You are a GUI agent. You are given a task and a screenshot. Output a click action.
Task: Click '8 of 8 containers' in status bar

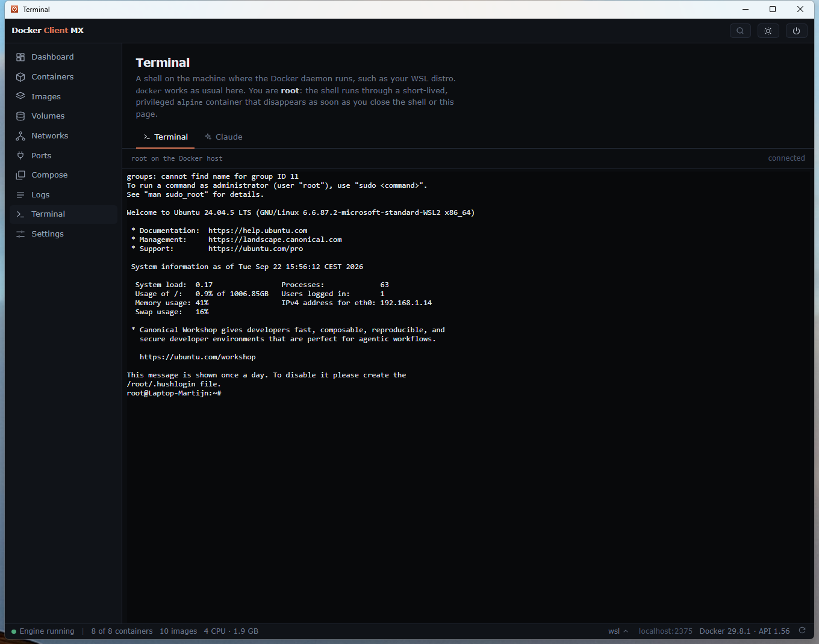(x=122, y=631)
